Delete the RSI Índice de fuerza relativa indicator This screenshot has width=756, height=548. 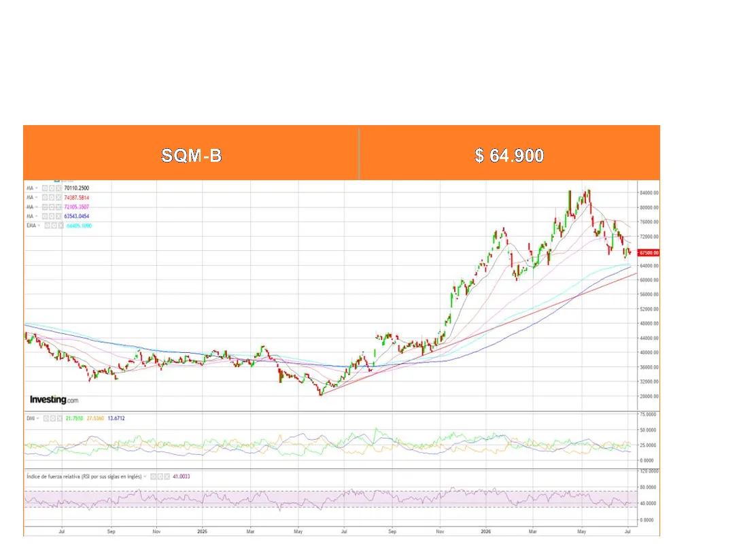167,476
